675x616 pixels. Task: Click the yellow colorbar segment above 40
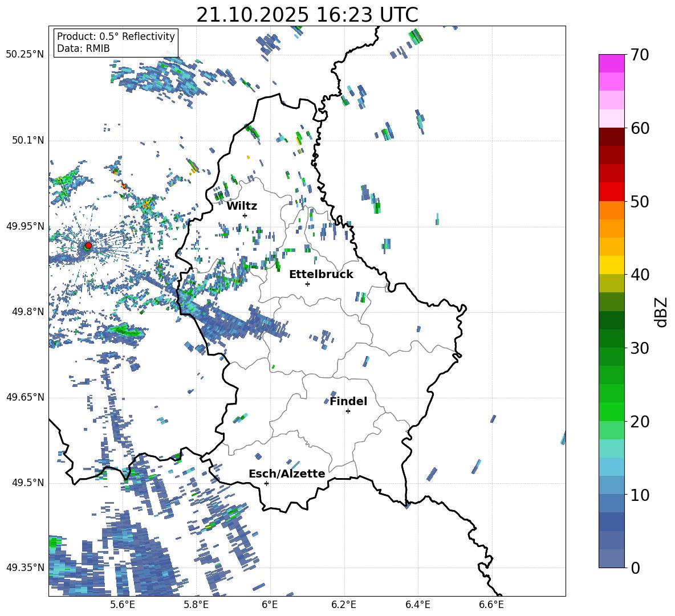click(611, 265)
